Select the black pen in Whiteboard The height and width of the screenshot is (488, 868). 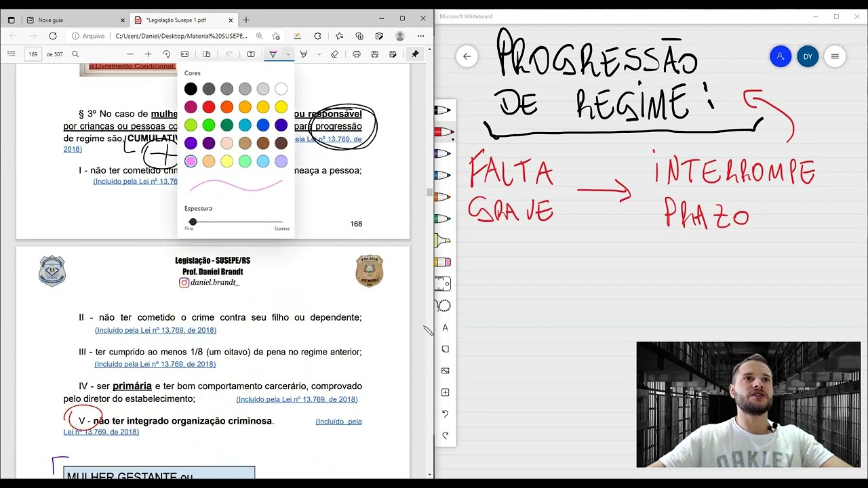[x=443, y=110]
